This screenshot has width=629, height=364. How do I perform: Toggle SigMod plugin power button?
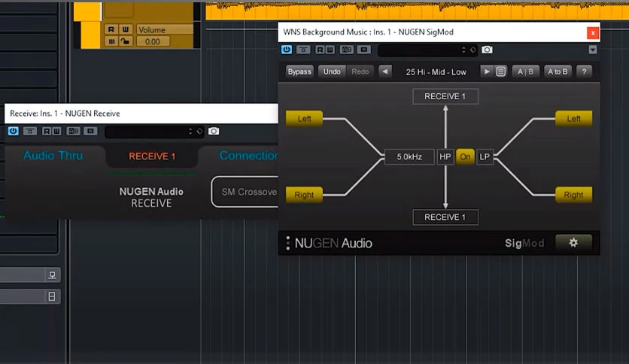tap(287, 50)
